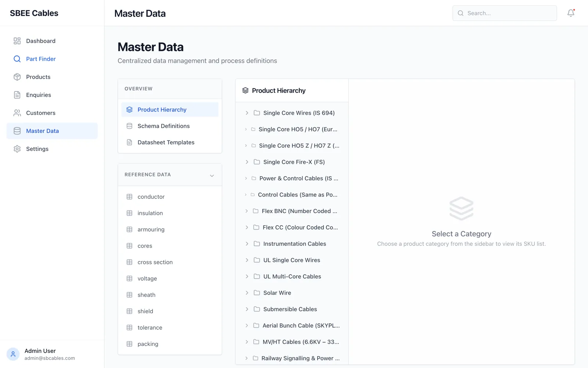The height and width of the screenshot is (368, 588).
Task: Expand Single Core Wires (IS 694) chevron
Action: (247, 113)
